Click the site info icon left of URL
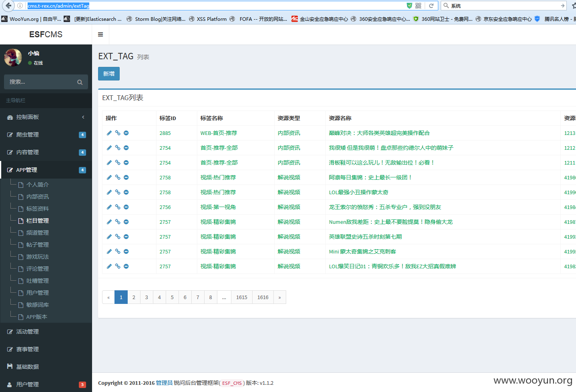576x392 pixels. click(x=20, y=6)
